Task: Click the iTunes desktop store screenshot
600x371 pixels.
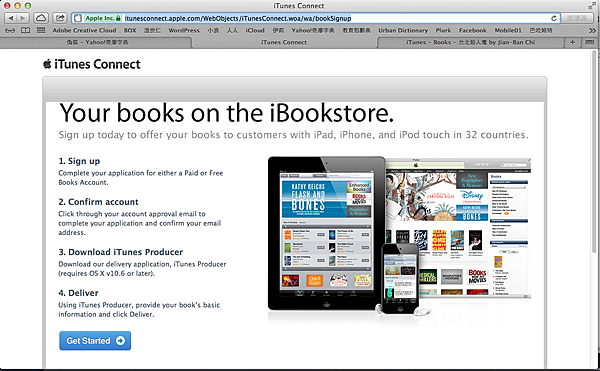Action: pyautogui.click(x=458, y=228)
